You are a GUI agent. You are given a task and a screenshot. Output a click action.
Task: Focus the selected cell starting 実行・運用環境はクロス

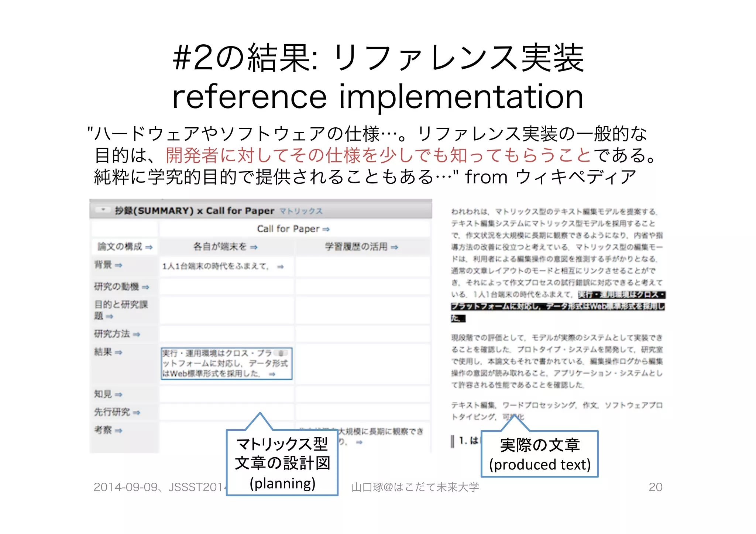click(227, 364)
